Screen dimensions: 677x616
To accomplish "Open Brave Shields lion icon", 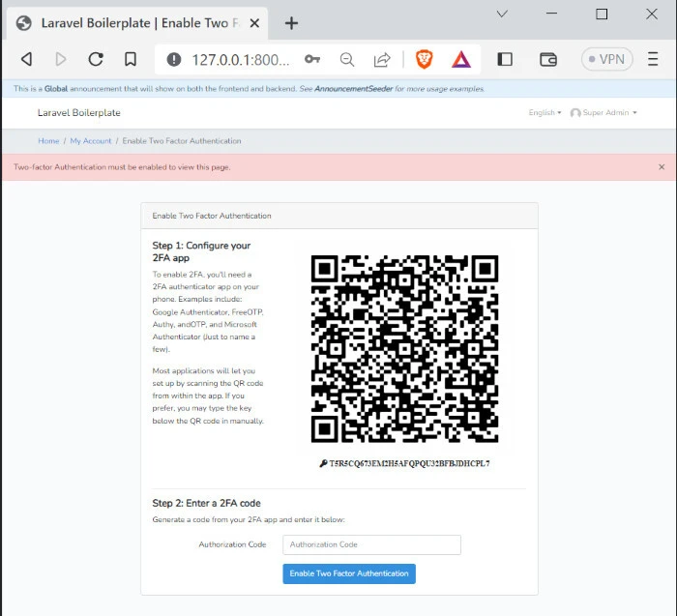I will (425, 59).
